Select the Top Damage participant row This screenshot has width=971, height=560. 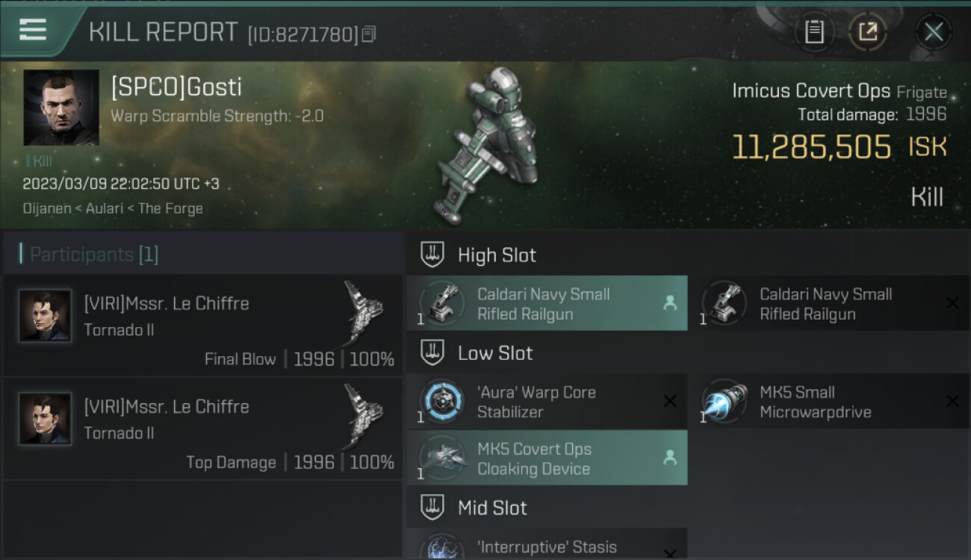(202, 429)
